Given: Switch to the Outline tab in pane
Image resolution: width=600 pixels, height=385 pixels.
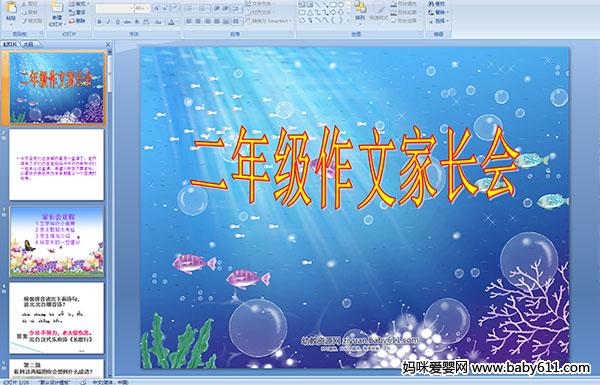Looking at the screenshot, I should pyautogui.click(x=28, y=44).
